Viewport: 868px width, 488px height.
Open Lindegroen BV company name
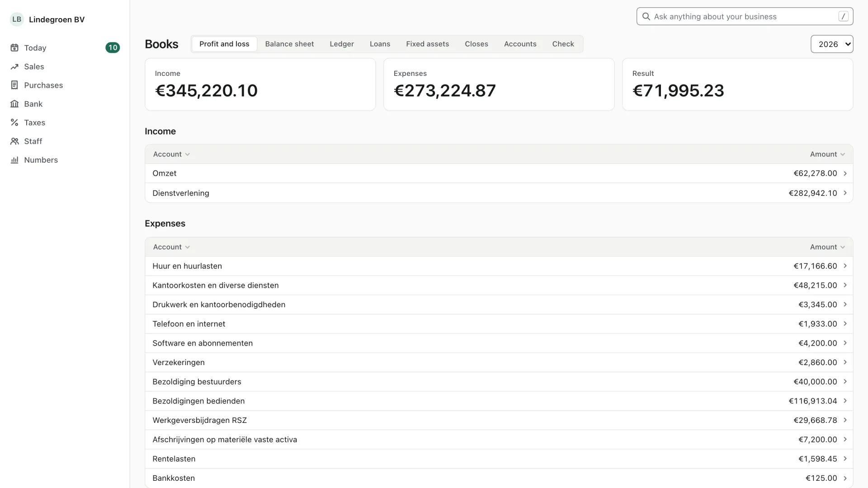[57, 19]
